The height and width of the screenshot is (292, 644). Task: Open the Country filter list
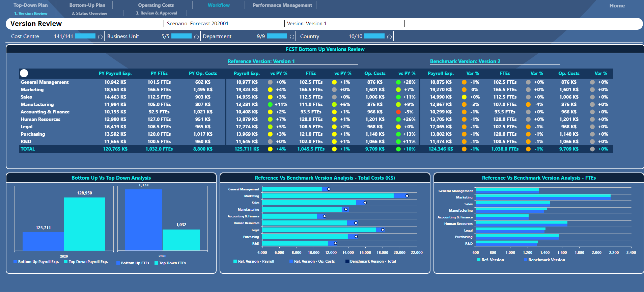[x=309, y=36]
